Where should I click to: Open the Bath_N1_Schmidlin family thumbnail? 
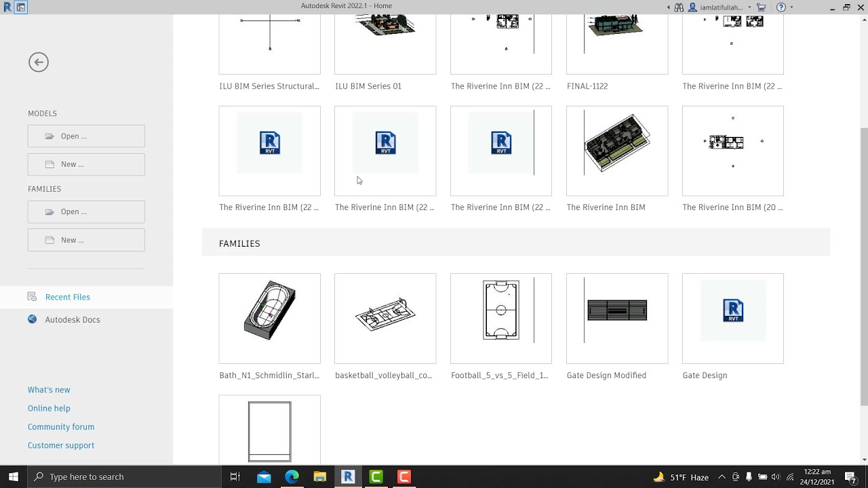coord(269,319)
